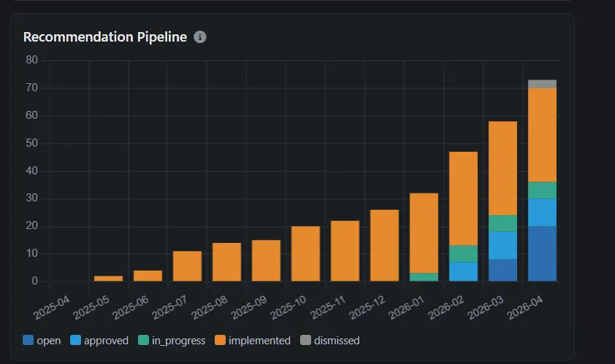Image resolution: width=615 pixels, height=364 pixels.
Task: Toggle the in_progress series in legend
Action: point(172,341)
